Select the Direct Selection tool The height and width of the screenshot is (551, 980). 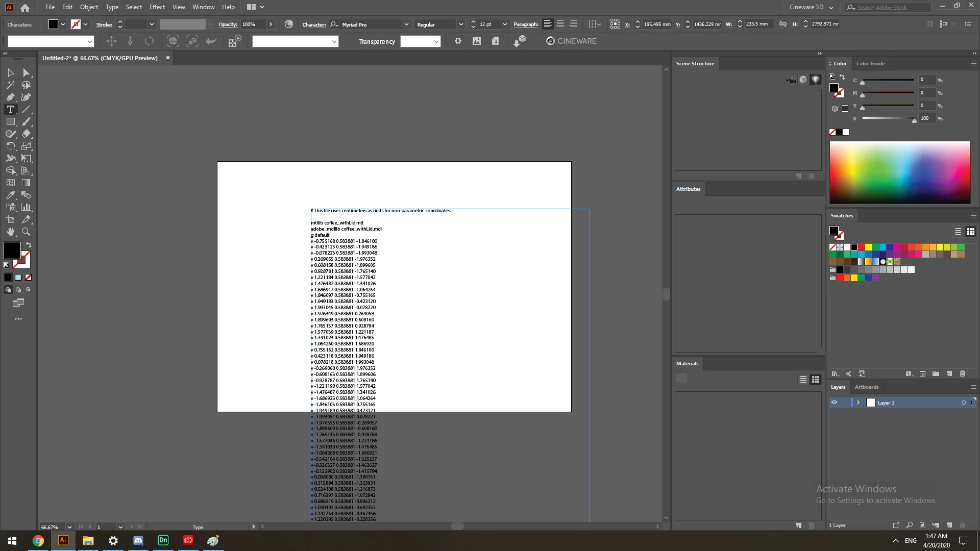pos(27,73)
